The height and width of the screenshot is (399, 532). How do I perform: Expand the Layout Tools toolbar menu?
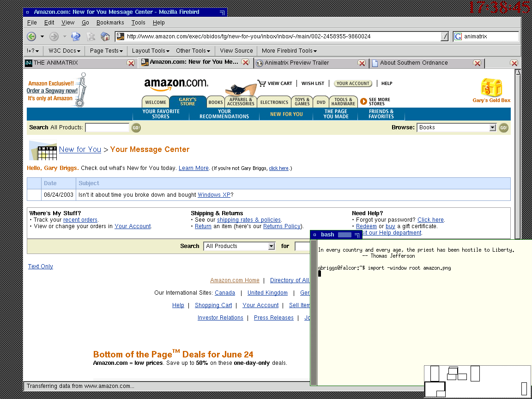[150, 51]
